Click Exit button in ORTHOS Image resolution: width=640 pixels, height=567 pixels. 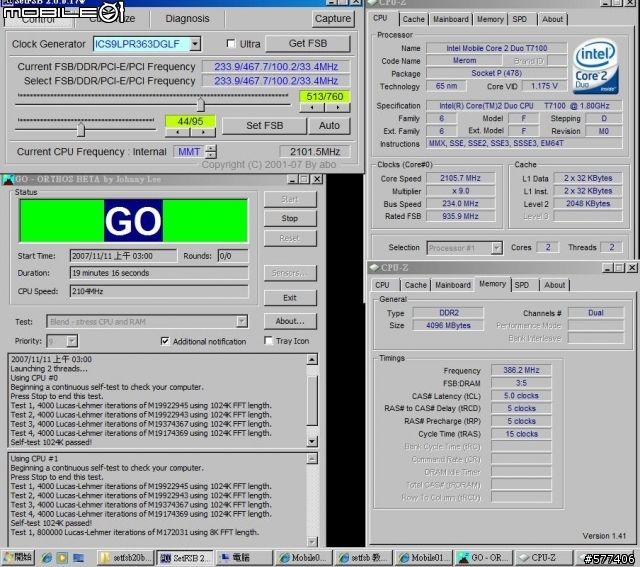[x=290, y=298]
